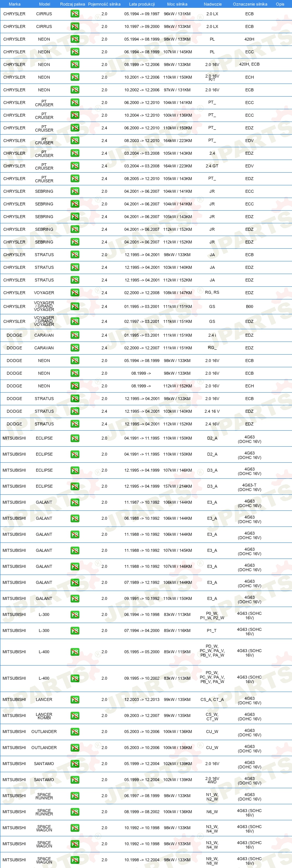Click fuel icon in Mitsubishi Lancer CS_A row
292x868 pixels.
[x=75, y=699]
